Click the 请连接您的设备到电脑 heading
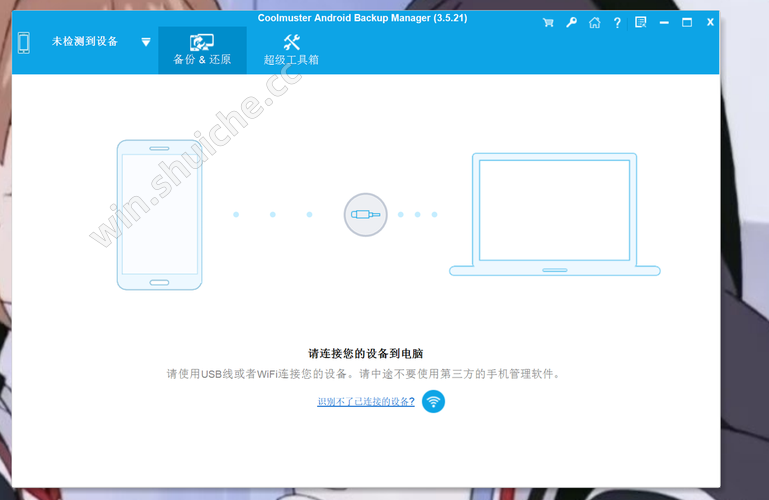The width and height of the screenshot is (769, 500). tap(365, 353)
